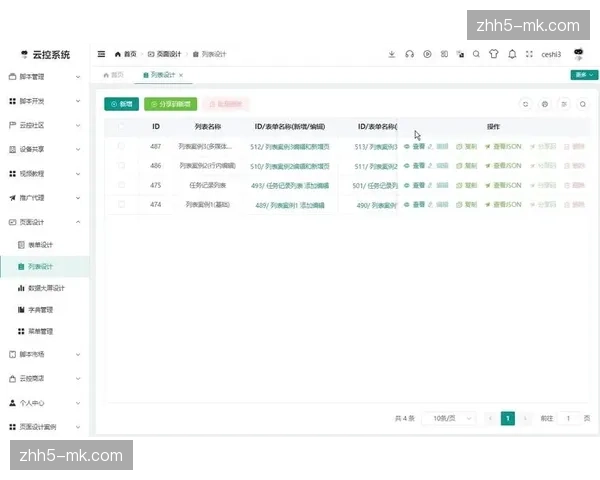Toggle the select-all header checkbox
The width and height of the screenshot is (600, 480).
pyautogui.click(x=121, y=126)
